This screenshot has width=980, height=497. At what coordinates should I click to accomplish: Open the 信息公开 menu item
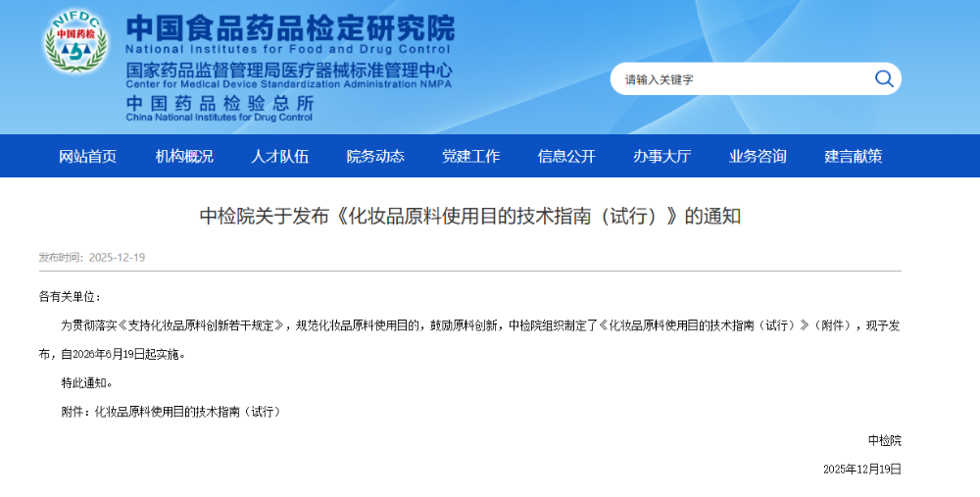566,156
